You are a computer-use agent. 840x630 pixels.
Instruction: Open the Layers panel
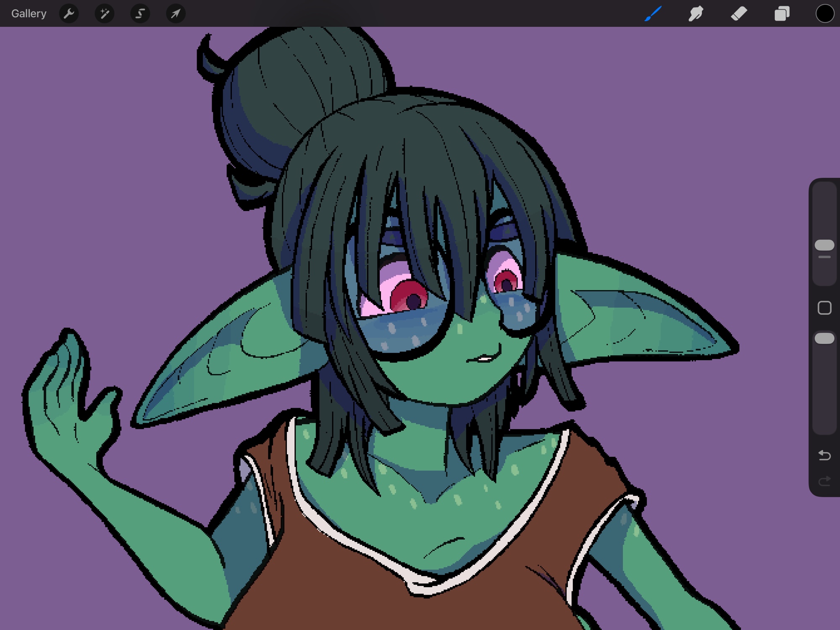pyautogui.click(x=782, y=14)
